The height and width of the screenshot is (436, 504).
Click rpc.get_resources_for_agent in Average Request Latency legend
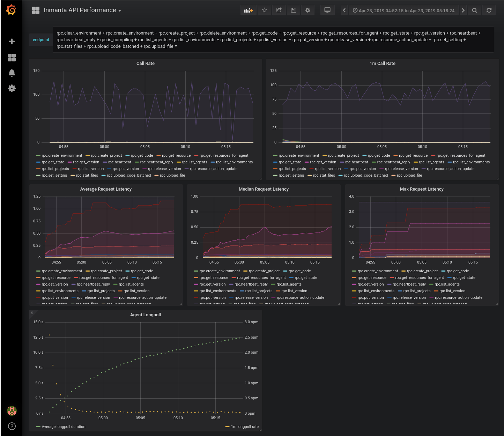coord(104,278)
